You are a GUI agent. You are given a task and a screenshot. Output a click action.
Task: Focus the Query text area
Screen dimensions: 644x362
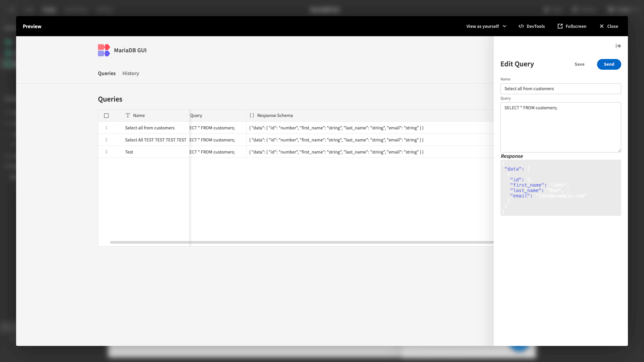(x=560, y=127)
